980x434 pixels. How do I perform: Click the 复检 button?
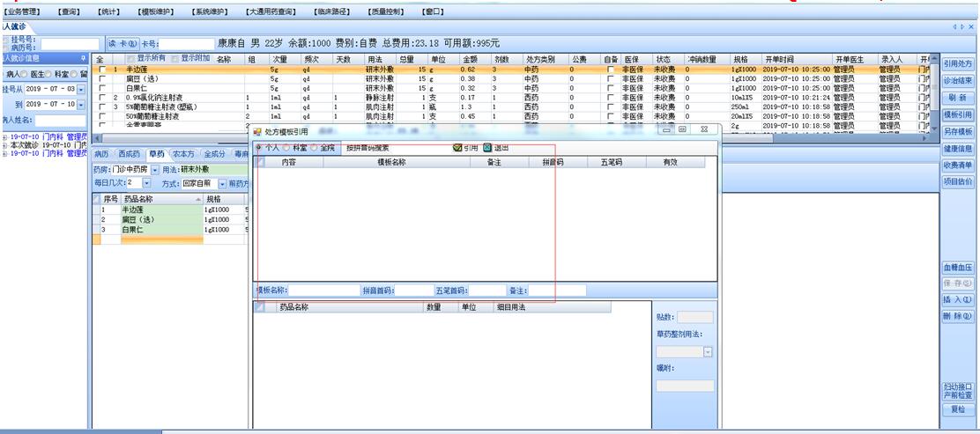pyautogui.click(x=957, y=410)
